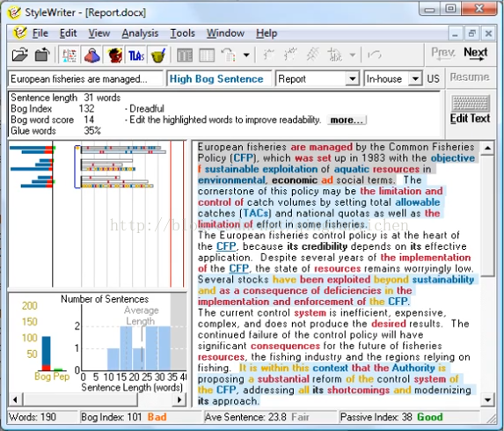Click the more... button for advice
Screen dimensions: 504x431
pos(347,120)
